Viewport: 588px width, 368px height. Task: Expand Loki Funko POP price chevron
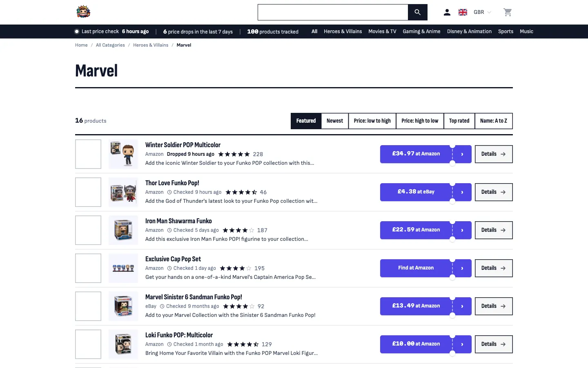tap(462, 344)
